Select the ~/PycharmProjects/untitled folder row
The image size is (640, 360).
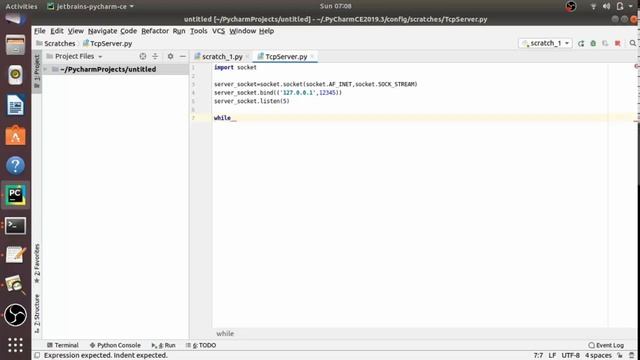tap(115, 69)
